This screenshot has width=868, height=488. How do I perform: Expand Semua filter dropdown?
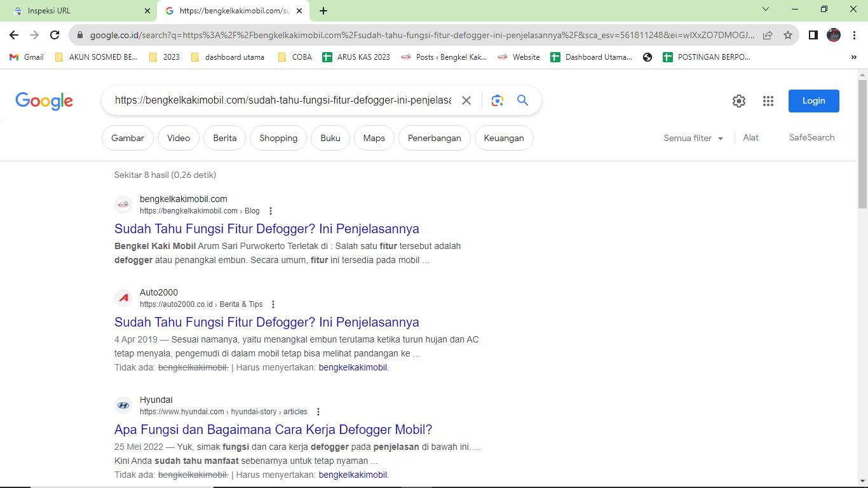coord(694,138)
